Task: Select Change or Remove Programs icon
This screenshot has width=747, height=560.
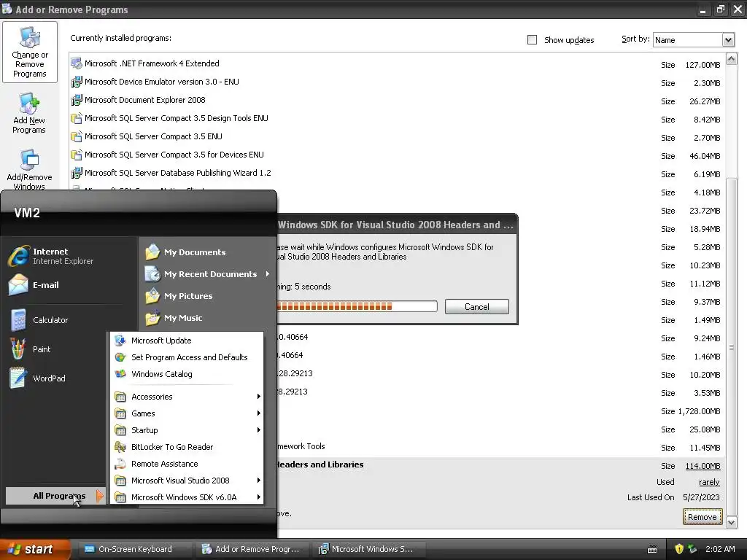Action: (29, 52)
